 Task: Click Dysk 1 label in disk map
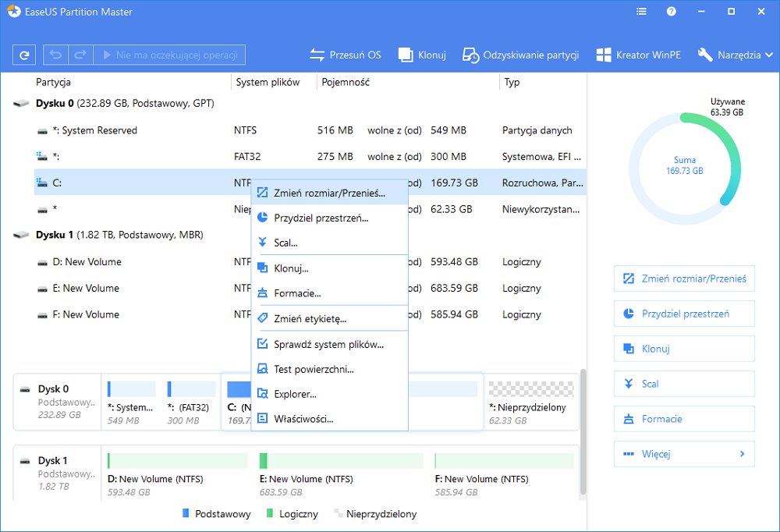click(53, 461)
